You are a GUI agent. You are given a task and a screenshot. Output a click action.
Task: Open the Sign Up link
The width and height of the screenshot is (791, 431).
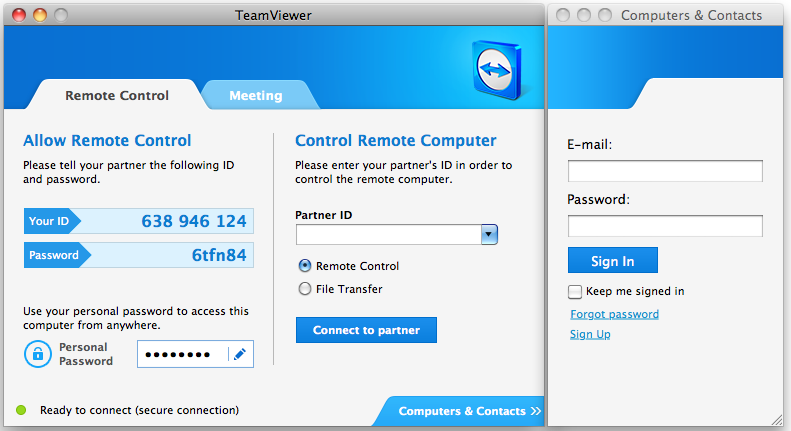tap(590, 334)
